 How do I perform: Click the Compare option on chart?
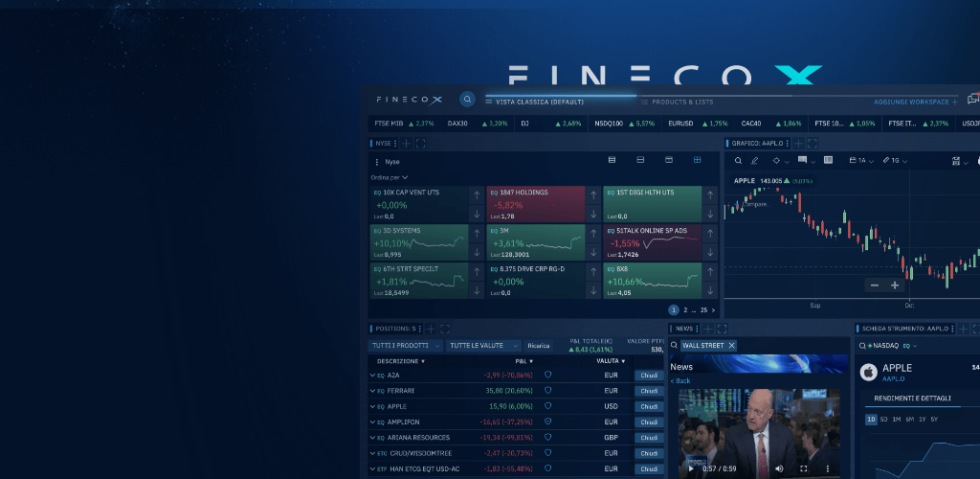[x=754, y=204]
